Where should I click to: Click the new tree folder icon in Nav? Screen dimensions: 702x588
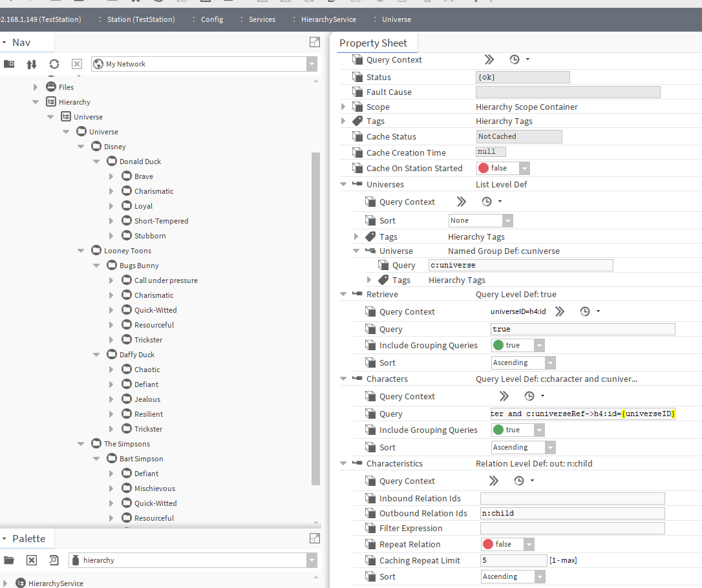click(x=9, y=64)
